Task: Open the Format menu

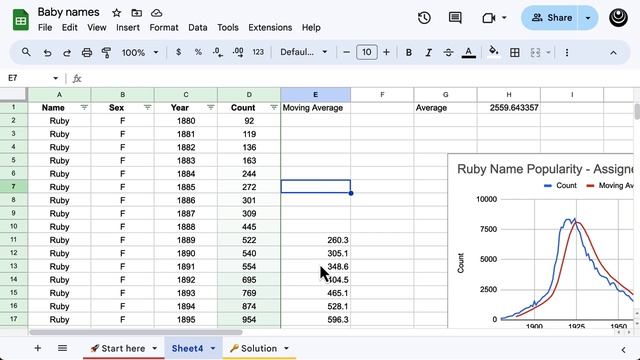Action: pyautogui.click(x=164, y=27)
